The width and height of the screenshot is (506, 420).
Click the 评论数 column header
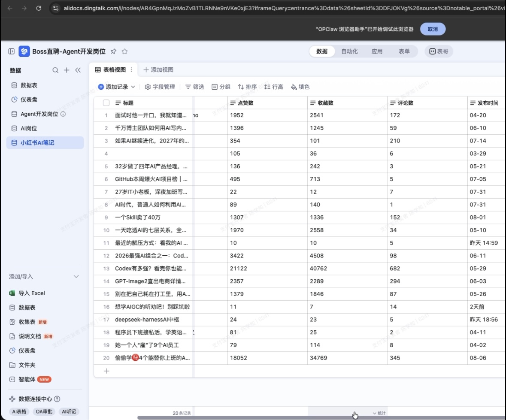point(427,103)
